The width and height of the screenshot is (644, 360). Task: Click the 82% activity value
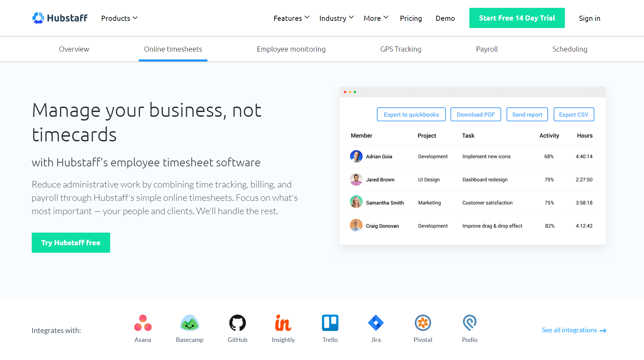pyautogui.click(x=550, y=226)
